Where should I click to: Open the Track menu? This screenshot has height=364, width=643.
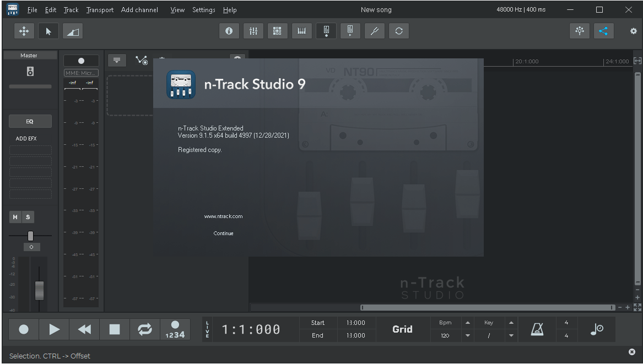(71, 10)
